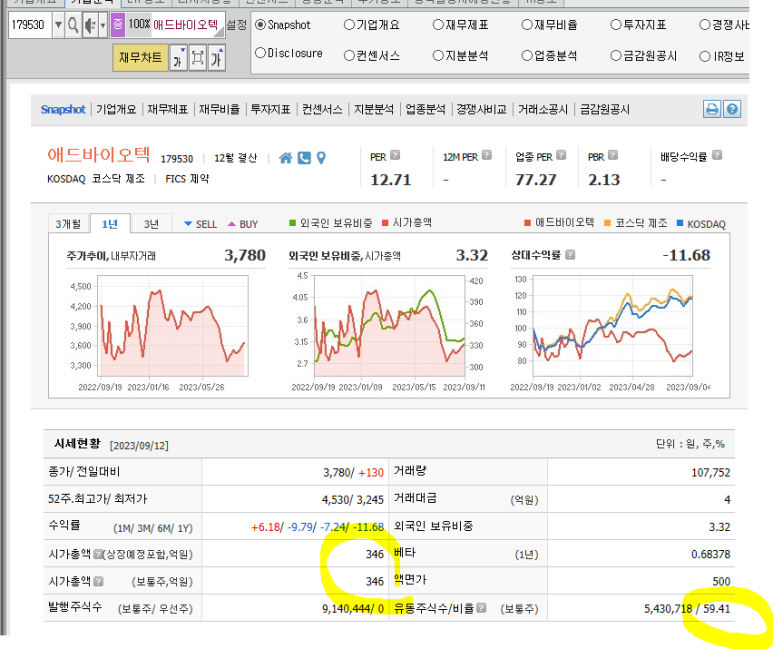The height and width of the screenshot is (649, 773).
Task: Click the company name 애드바이오텍 heading
Action: [99, 155]
